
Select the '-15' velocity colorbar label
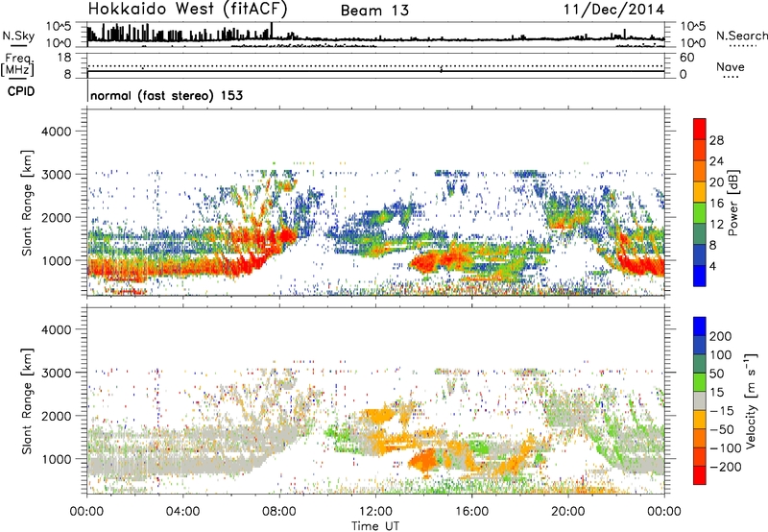click(722, 410)
